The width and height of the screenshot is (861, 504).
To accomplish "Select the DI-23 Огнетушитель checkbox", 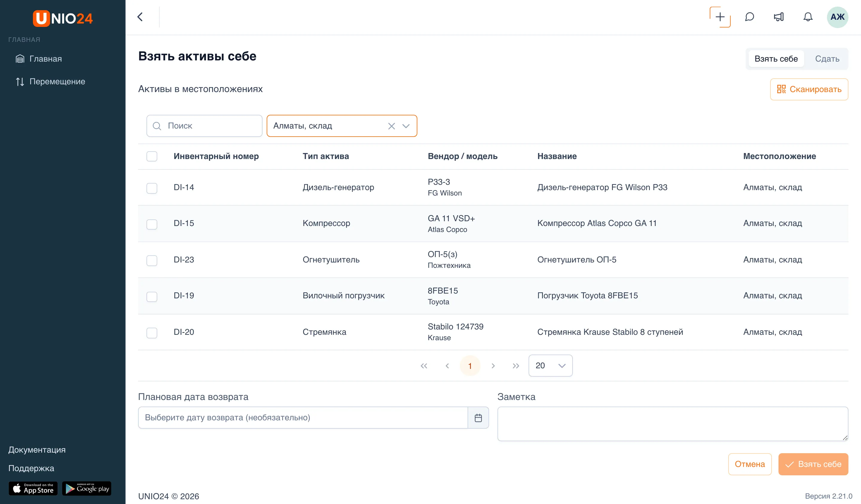I will click(x=152, y=261).
